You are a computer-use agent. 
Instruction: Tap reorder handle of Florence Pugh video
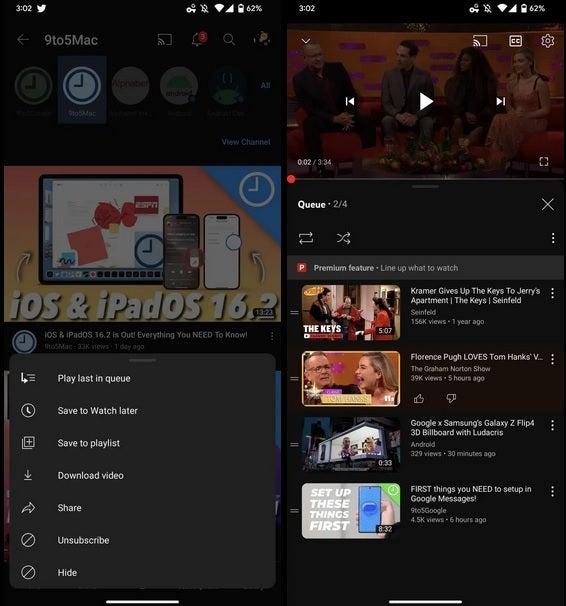294,379
